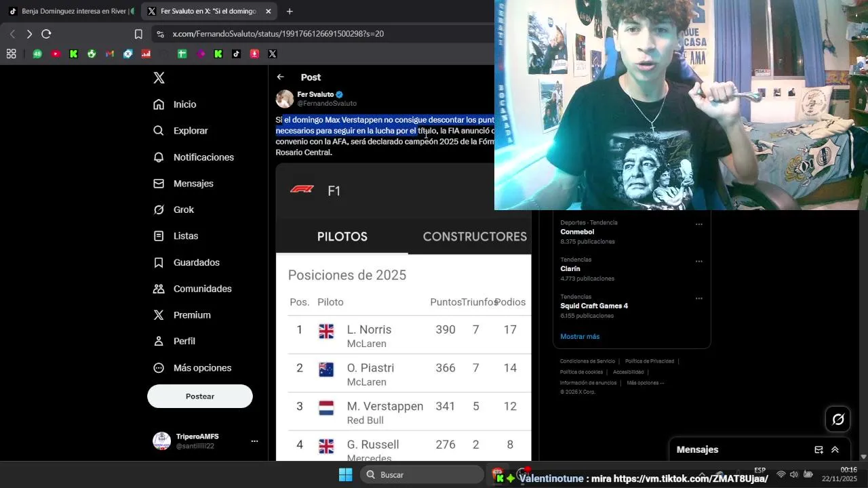Open Comunidades in sidebar
Screen dimensions: 868x488
click(x=193, y=289)
